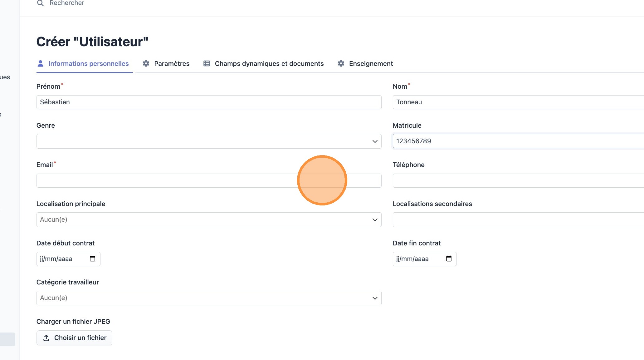Click upload icon on Choisir un fichier

46,338
